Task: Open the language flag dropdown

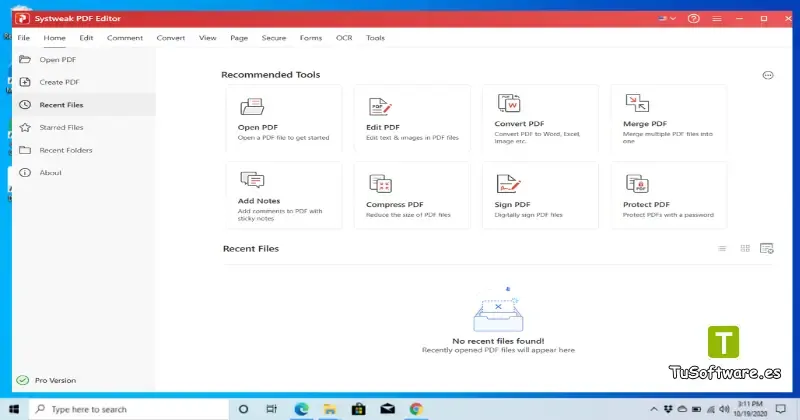Action: tap(667, 18)
